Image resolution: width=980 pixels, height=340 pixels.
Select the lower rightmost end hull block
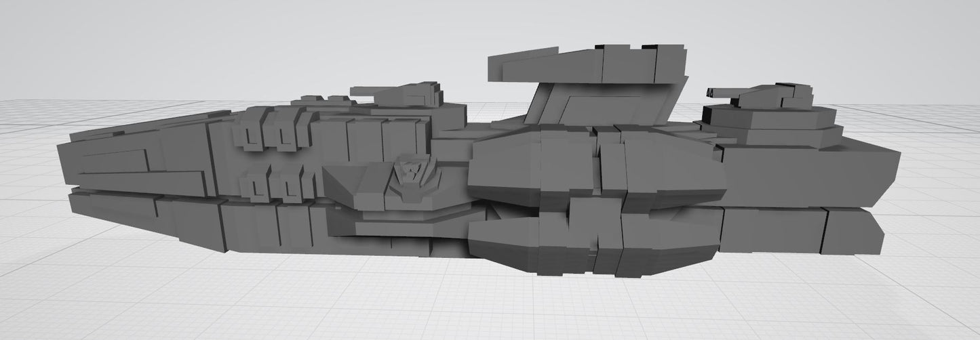853,232
